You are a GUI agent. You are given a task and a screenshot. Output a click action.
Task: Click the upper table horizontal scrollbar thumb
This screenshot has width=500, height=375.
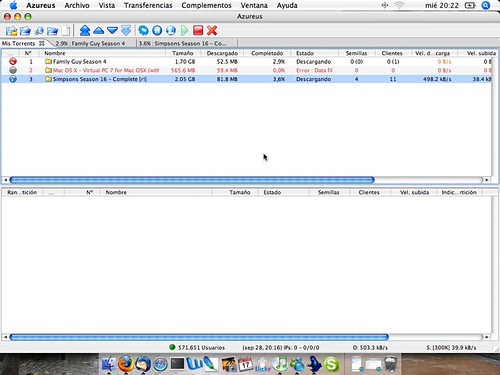[192, 180]
